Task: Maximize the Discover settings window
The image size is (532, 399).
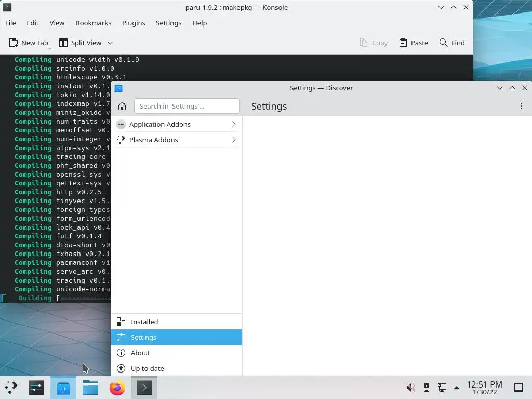Action: pyautogui.click(x=512, y=88)
